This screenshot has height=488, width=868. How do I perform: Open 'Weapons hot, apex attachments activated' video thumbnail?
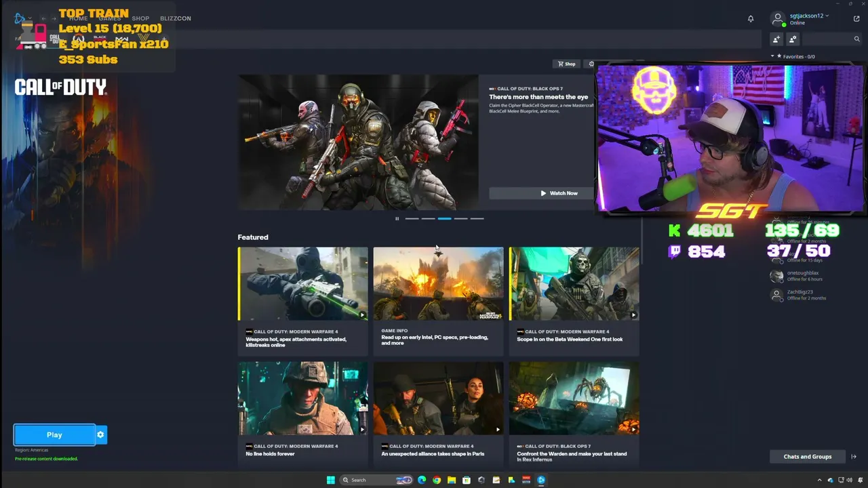(302, 283)
